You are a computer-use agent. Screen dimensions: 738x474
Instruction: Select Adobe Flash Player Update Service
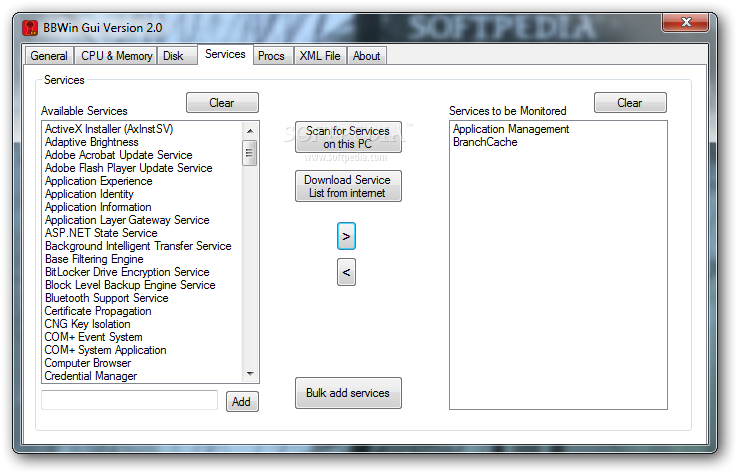pyautogui.click(x=128, y=168)
